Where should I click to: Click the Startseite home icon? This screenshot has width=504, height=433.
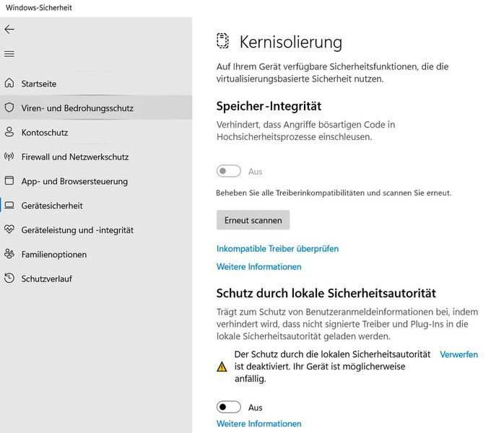9,83
